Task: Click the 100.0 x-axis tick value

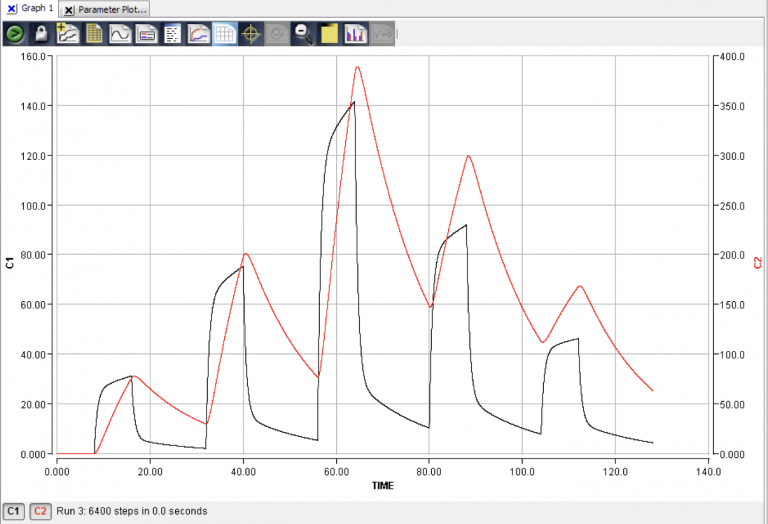Action: click(x=522, y=472)
